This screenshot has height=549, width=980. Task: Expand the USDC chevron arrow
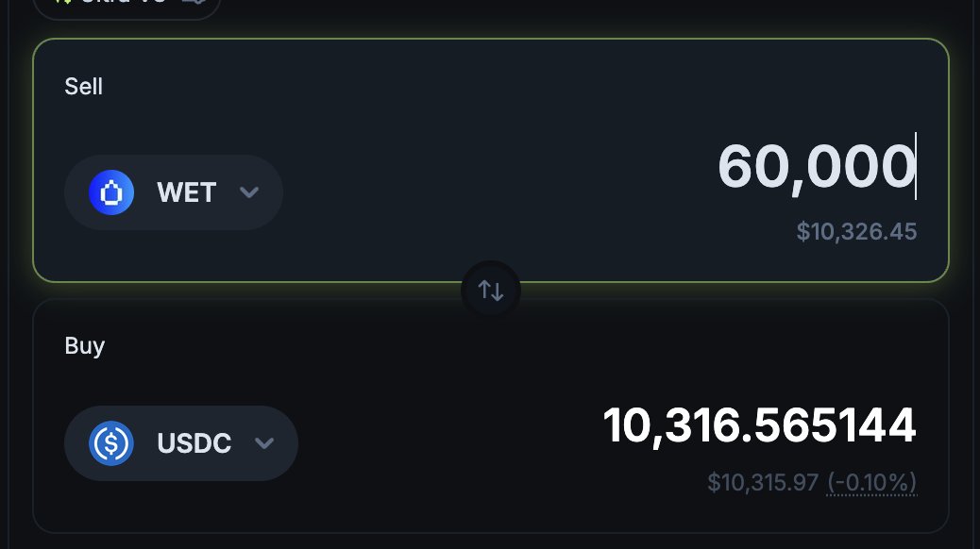pos(264,443)
